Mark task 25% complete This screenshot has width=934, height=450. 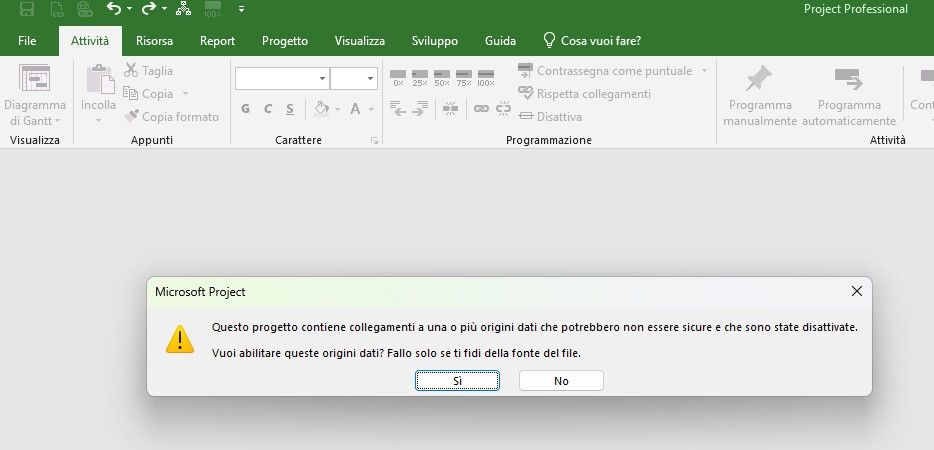click(420, 78)
